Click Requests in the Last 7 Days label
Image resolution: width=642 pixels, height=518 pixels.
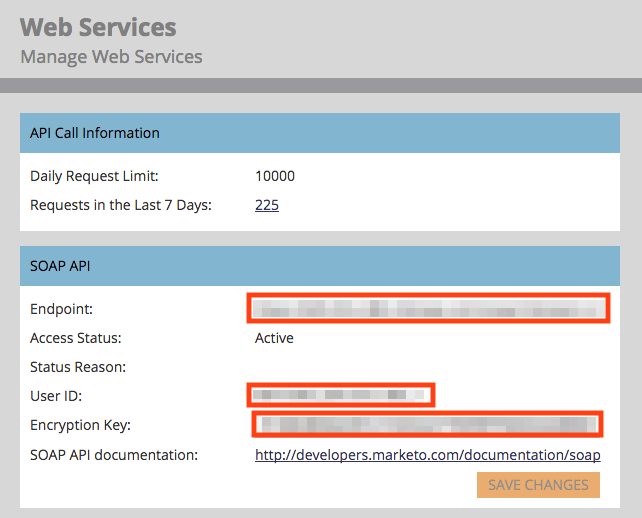pyautogui.click(x=121, y=205)
